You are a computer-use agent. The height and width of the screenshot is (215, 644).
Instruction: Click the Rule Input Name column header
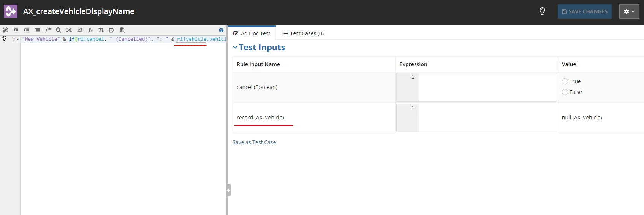pyautogui.click(x=258, y=64)
